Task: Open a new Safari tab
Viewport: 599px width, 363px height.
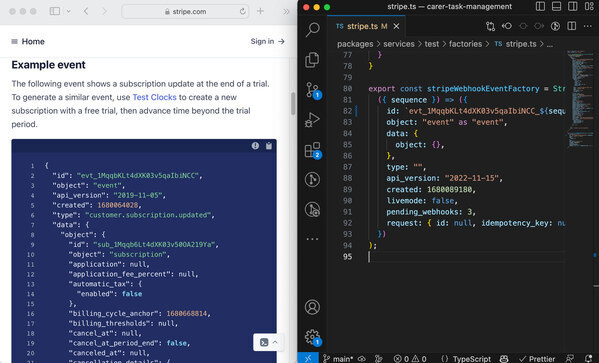Action: [260, 11]
